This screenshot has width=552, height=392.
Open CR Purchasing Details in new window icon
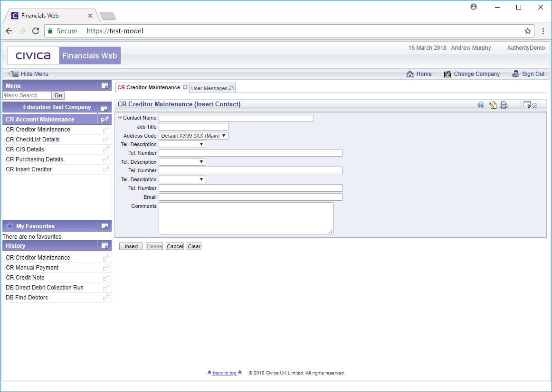(x=105, y=159)
